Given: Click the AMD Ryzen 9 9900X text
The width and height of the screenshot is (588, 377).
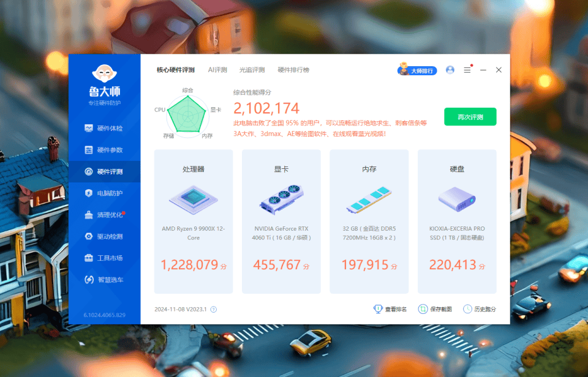Looking at the screenshot, I should pyautogui.click(x=194, y=233).
